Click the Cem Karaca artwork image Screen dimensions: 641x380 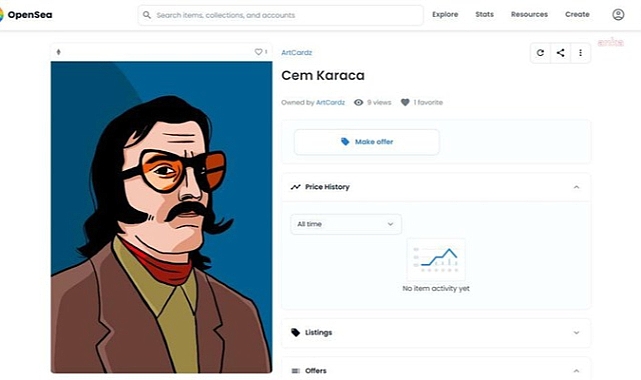coord(161,217)
